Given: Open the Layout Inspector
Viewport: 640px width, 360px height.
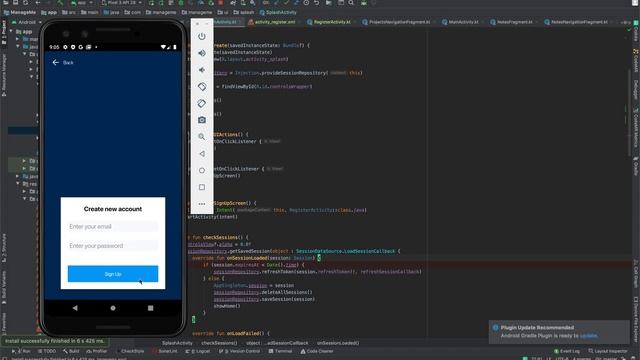Looking at the screenshot, I should tap(608, 351).
